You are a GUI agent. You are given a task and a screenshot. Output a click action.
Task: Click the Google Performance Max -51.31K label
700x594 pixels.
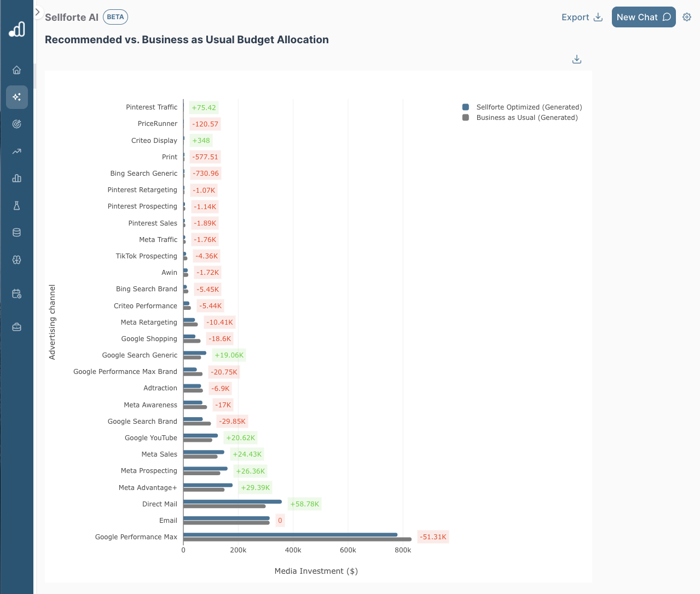(433, 537)
